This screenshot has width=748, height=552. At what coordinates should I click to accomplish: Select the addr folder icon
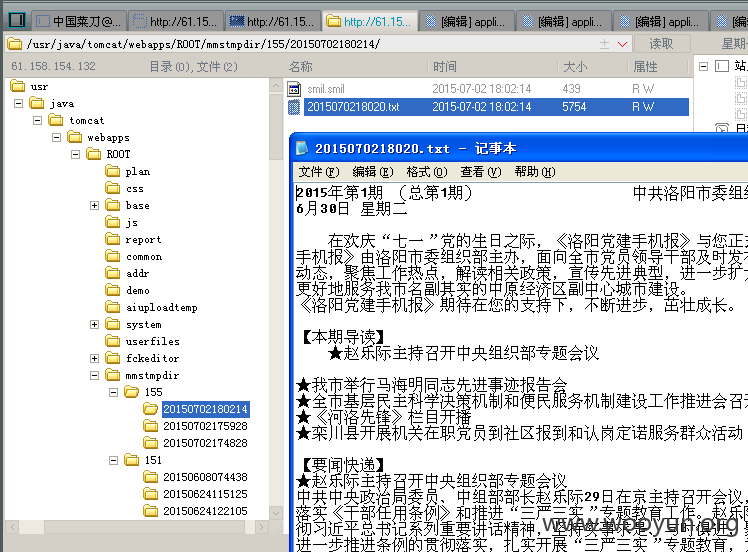coord(113,273)
